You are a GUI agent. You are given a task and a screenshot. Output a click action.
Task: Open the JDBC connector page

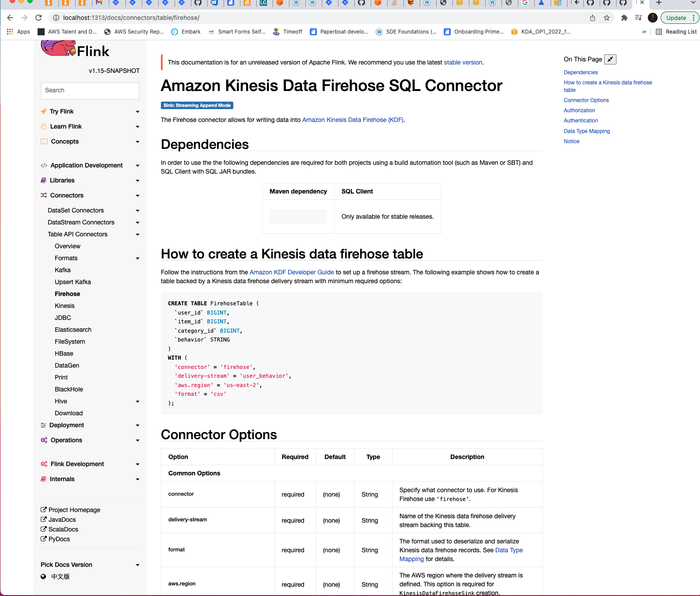click(x=63, y=318)
